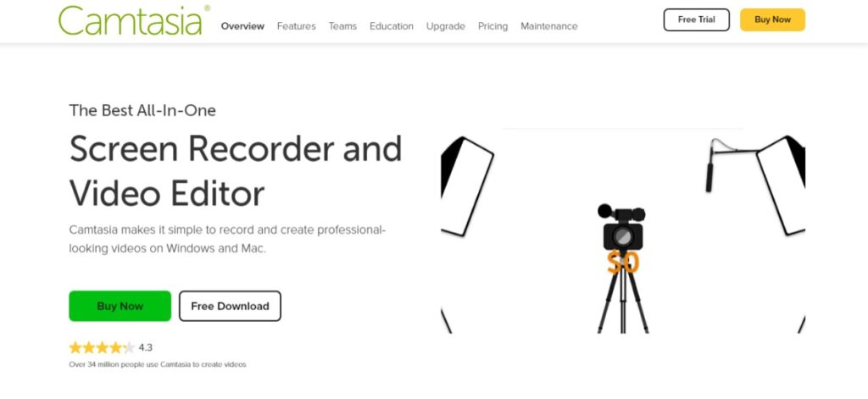View the Pricing page

pos(492,26)
